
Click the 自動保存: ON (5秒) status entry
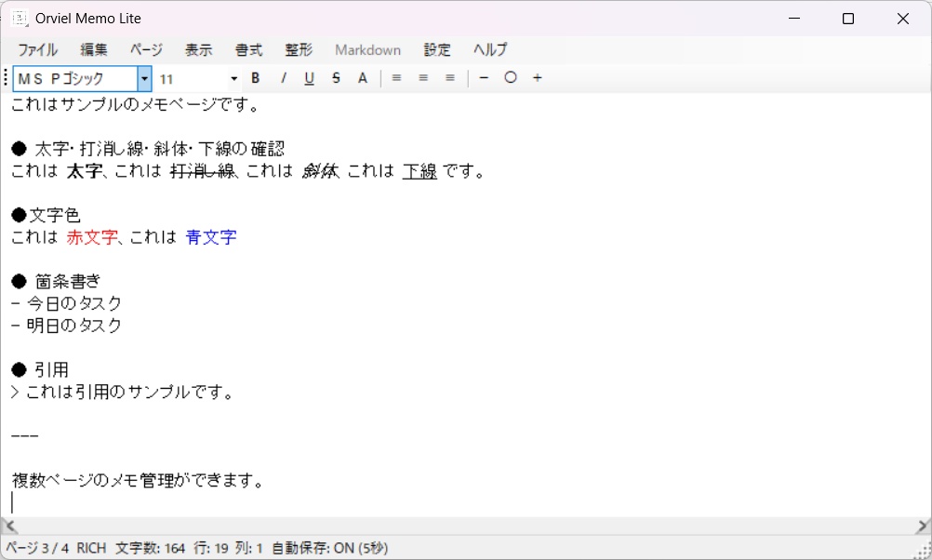coord(330,548)
